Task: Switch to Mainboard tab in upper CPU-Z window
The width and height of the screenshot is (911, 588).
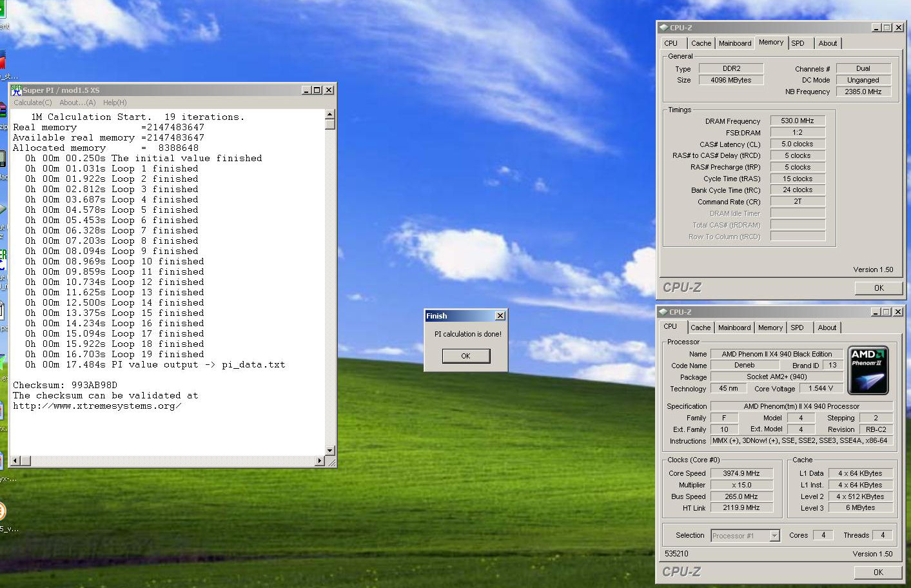Action: point(735,43)
